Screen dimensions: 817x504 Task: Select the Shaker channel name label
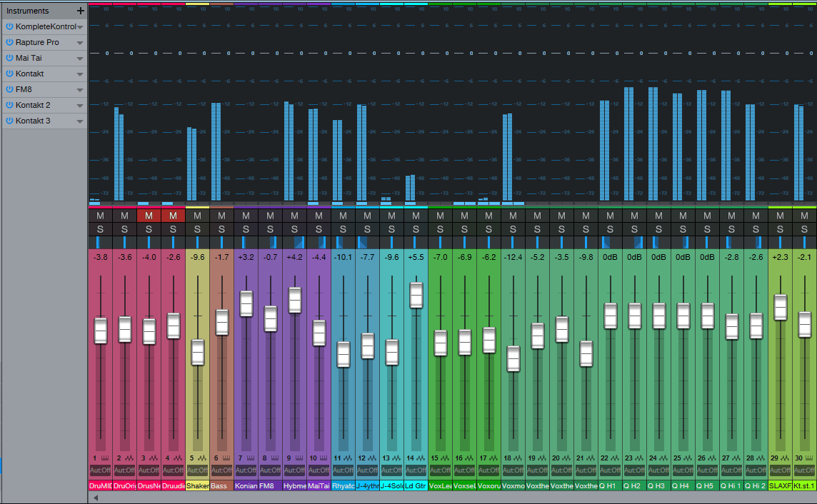point(197,485)
